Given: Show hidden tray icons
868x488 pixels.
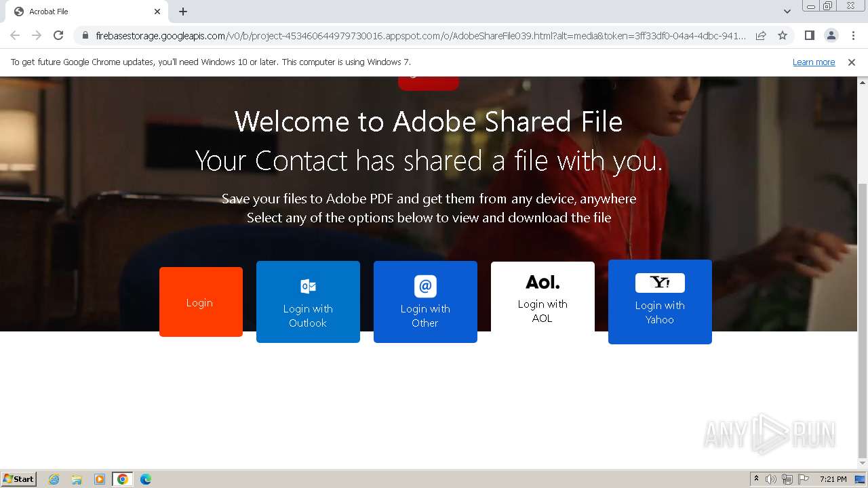Looking at the screenshot, I should [756, 479].
